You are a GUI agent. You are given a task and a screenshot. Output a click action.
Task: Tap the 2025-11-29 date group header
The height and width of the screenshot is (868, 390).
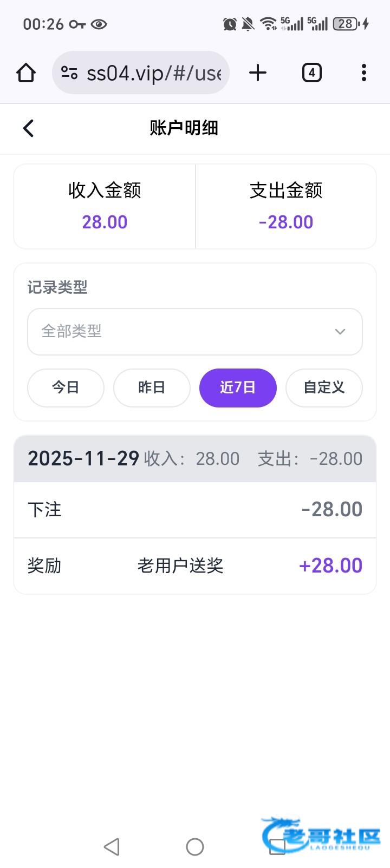coord(195,459)
